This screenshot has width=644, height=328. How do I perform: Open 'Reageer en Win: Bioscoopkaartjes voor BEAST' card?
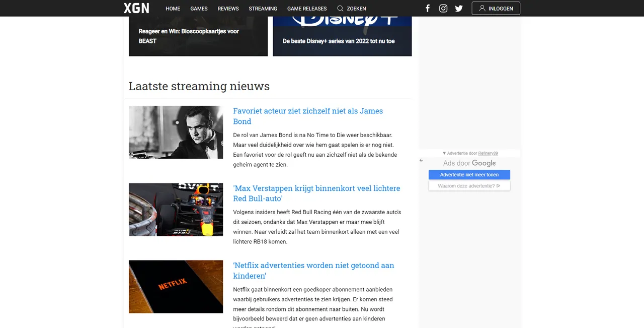click(198, 36)
